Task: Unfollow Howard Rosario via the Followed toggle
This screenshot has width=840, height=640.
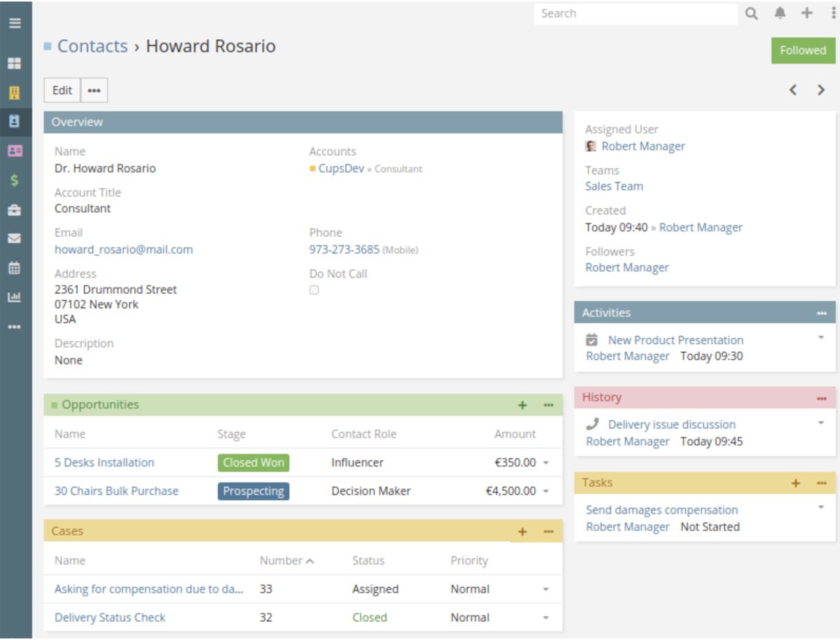Action: [802, 50]
